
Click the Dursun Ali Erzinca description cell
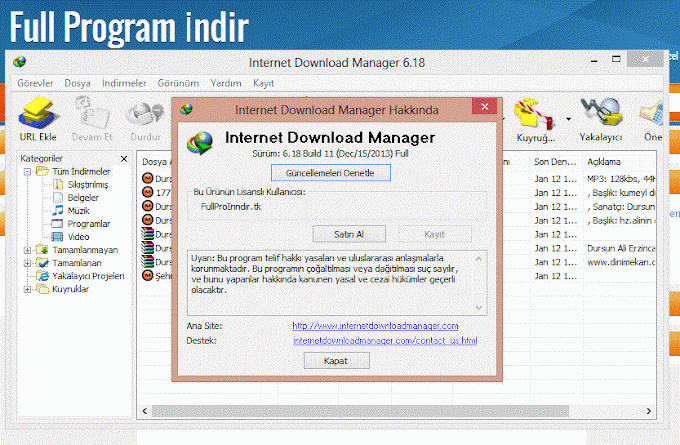click(621, 248)
